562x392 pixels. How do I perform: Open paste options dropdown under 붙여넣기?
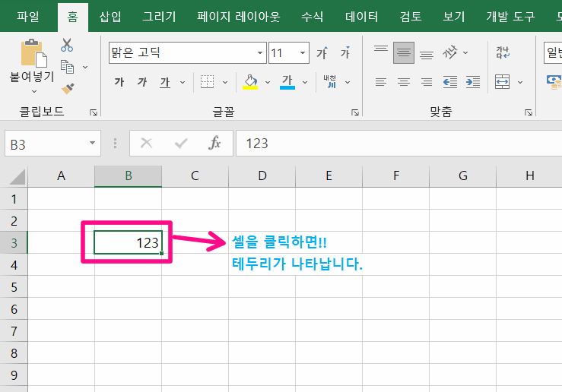[x=34, y=92]
